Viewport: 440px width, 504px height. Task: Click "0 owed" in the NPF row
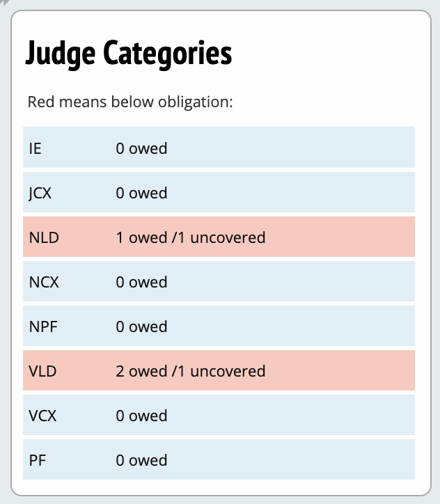pyautogui.click(x=141, y=326)
